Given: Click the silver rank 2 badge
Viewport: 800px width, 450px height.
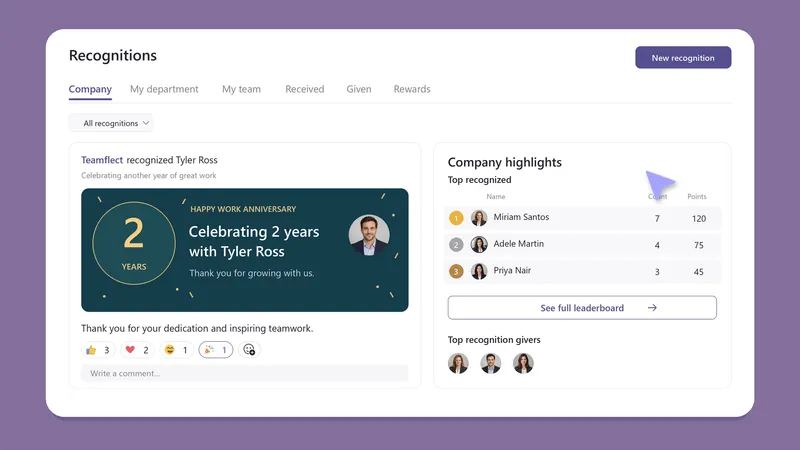Looking at the screenshot, I should pos(456,245).
